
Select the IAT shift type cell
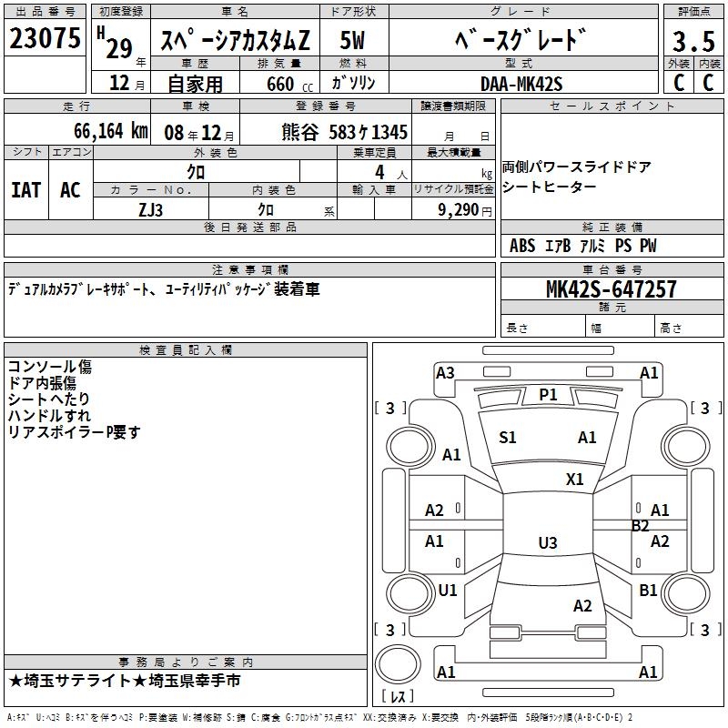(25, 189)
